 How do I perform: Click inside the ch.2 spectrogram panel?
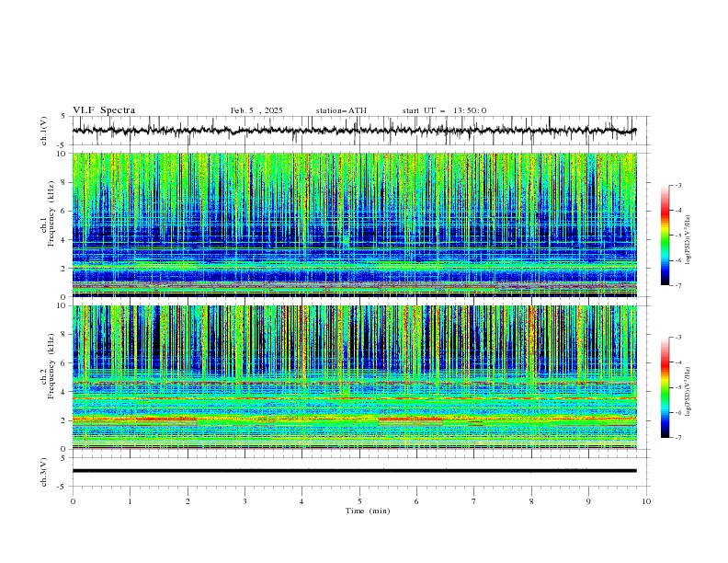click(354, 377)
